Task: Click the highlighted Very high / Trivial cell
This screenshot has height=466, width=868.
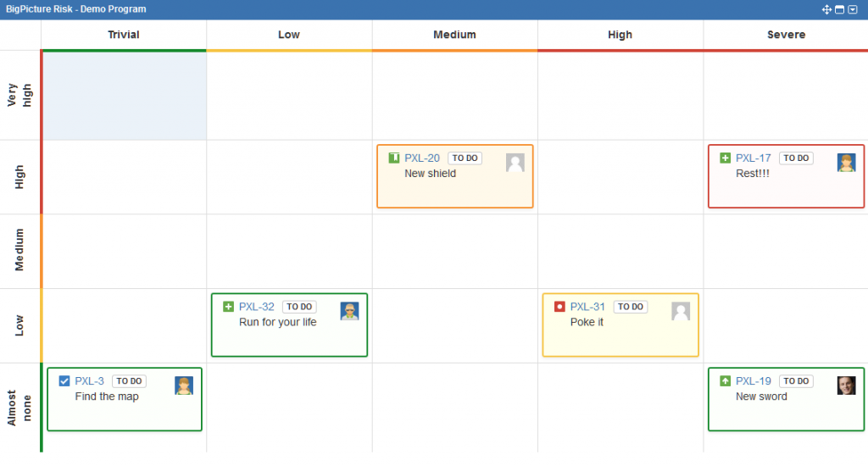Action: (x=125, y=95)
